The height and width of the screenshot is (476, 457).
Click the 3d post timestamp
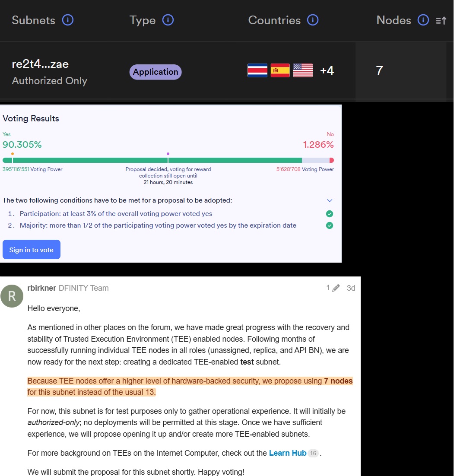351,288
